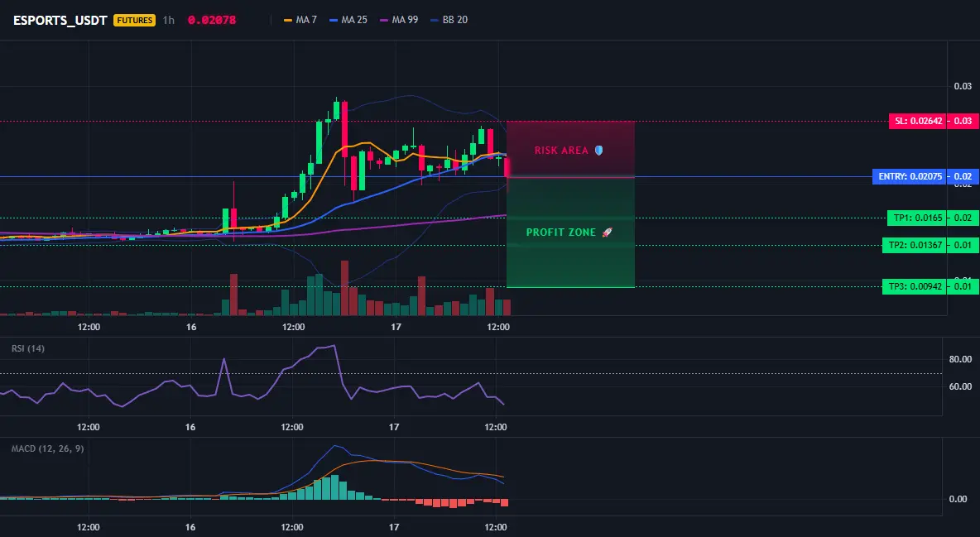Click the 60.00 level on RSI axis
The width and height of the screenshot is (980, 537).
(x=960, y=387)
